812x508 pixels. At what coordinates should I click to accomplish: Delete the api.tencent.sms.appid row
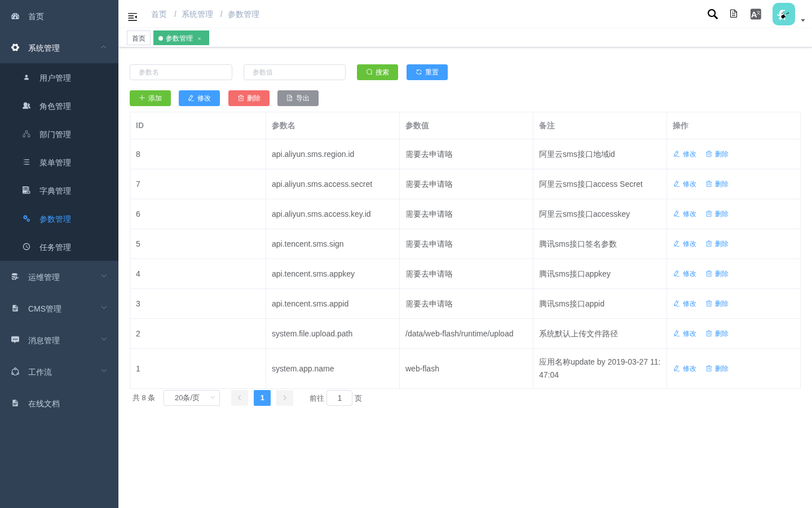(x=717, y=304)
